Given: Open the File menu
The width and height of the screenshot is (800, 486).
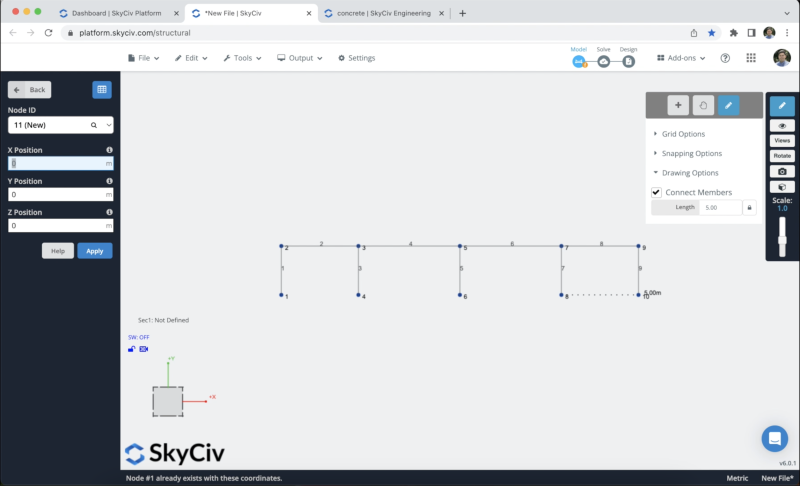Looking at the screenshot, I should click(x=143, y=58).
